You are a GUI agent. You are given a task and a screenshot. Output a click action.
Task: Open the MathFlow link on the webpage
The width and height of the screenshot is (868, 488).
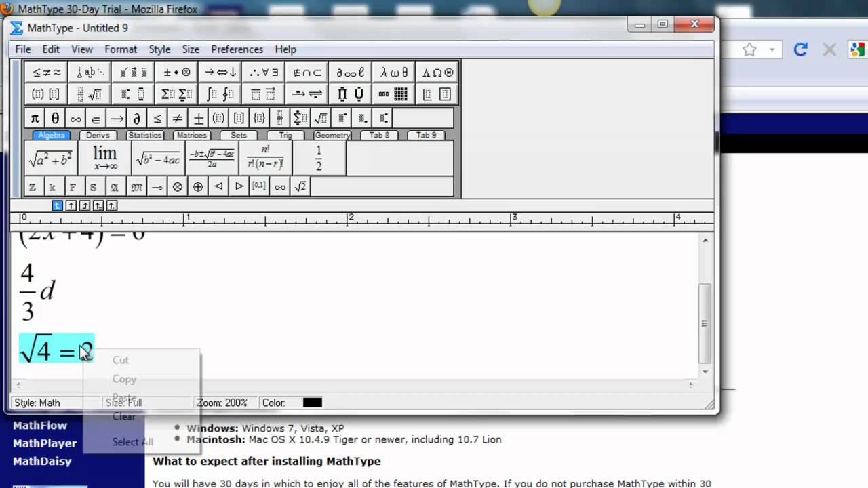pos(40,426)
